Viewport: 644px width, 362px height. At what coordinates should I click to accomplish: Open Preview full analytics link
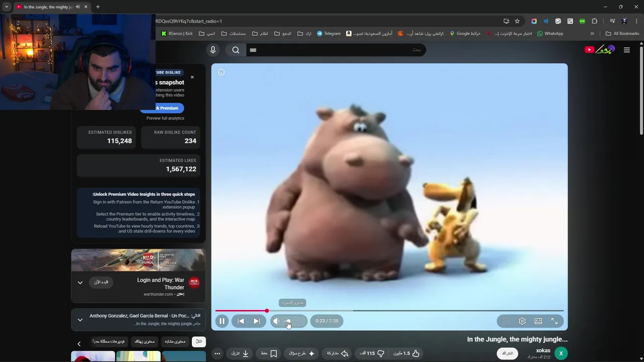166,118
